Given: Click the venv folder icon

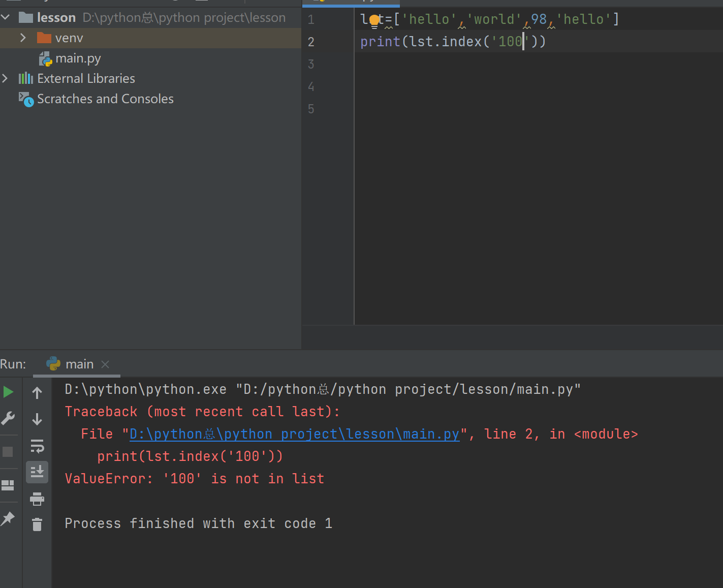Looking at the screenshot, I should pos(44,38).
